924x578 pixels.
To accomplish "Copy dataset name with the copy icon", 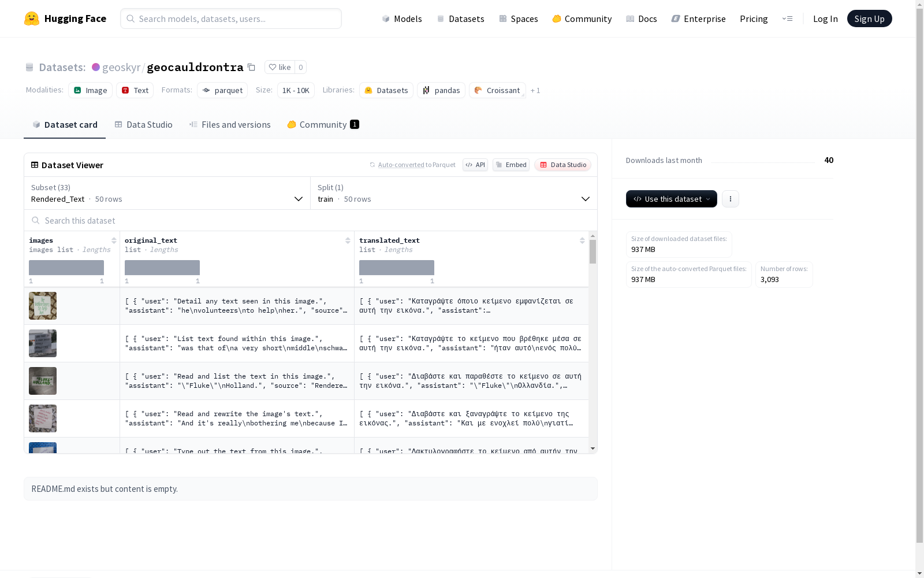I will click(251, 67).
